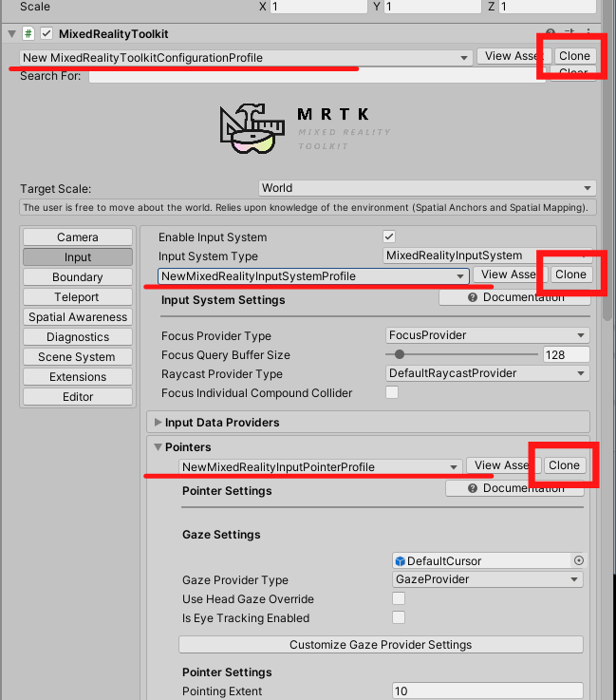This screenshot has height=700, width=616.
Task: Go to the Teleport tab
Action: [x=78, y=297]
